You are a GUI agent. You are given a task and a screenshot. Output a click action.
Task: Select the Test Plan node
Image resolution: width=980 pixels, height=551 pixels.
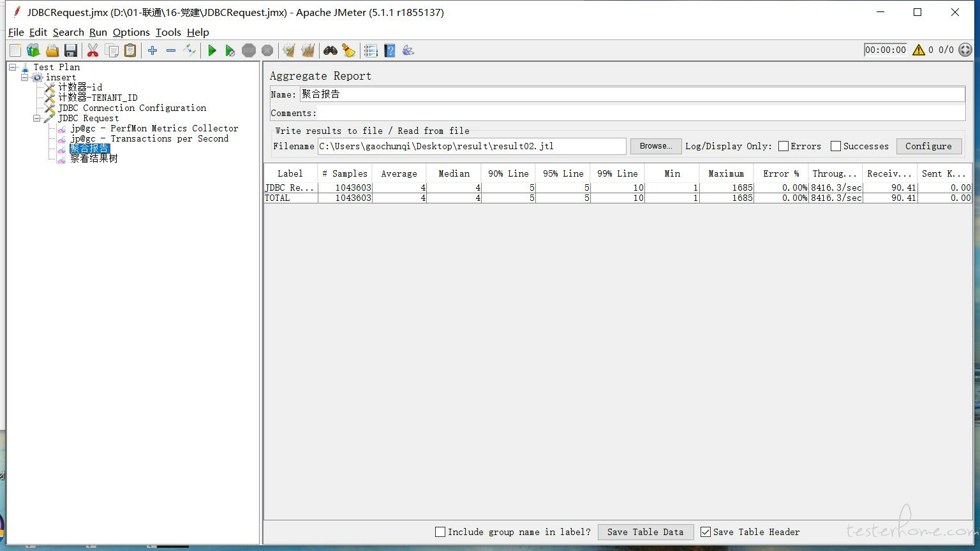coord(56,67)
